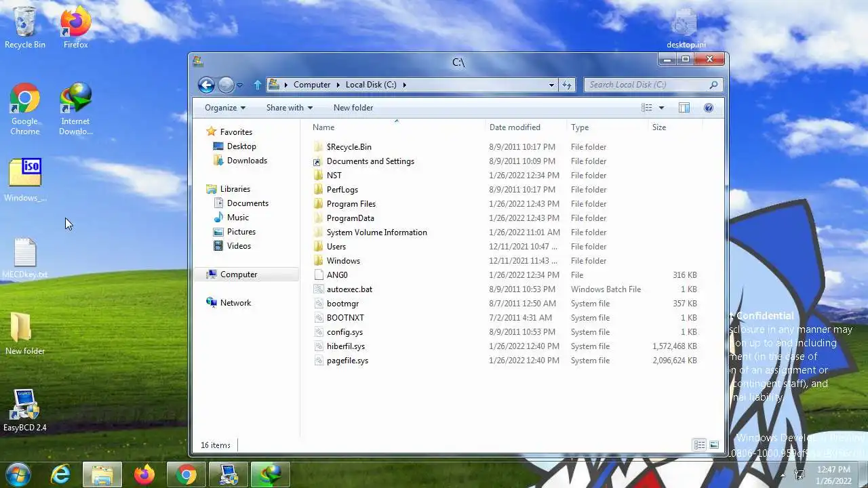Switch to large icons view in status corner
This screenshot has width=868, height=488.
tap(714, 445)
